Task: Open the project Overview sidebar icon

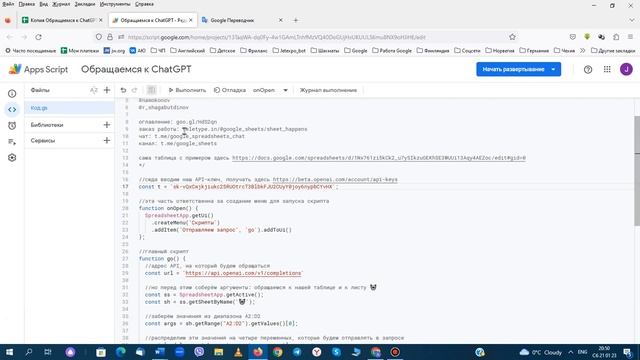Action: pyautogui.click(x=12, y=93)
